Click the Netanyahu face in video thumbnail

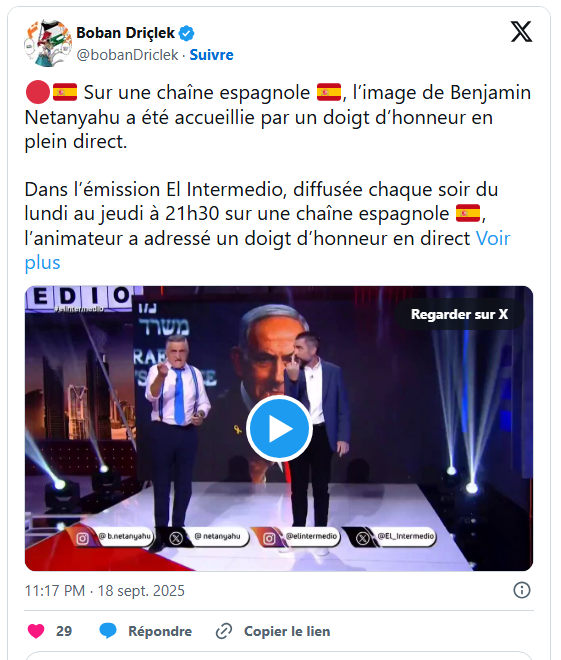click(263, 354)
